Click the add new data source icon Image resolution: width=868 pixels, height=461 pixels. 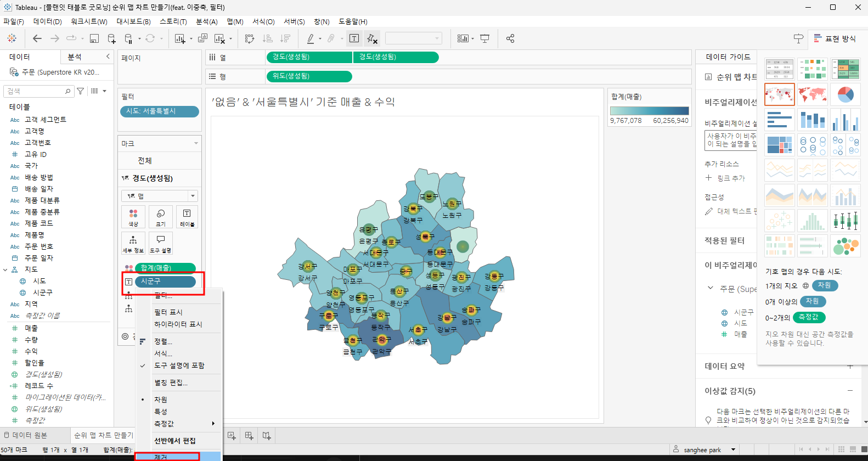click(111, 38)
